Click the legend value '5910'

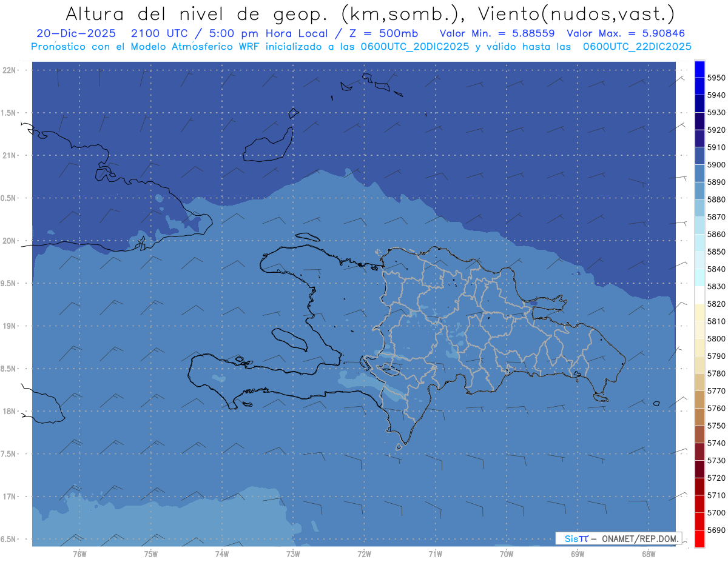pyautogui.click(x=716, y=147)
